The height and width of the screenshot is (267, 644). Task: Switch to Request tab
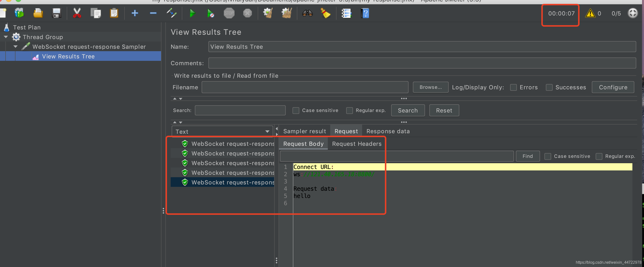[x=346, y=131]
